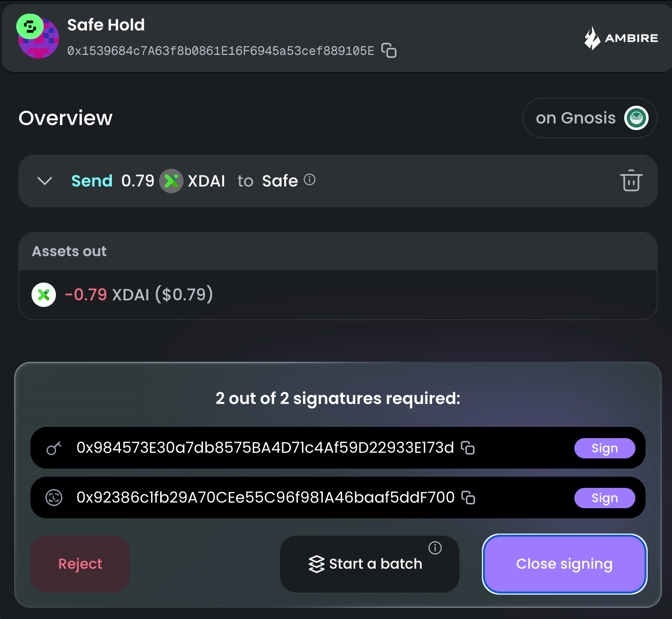Click the batch stack icon
Viewport: 672px width, 619px height.
(x=316, y=563)
